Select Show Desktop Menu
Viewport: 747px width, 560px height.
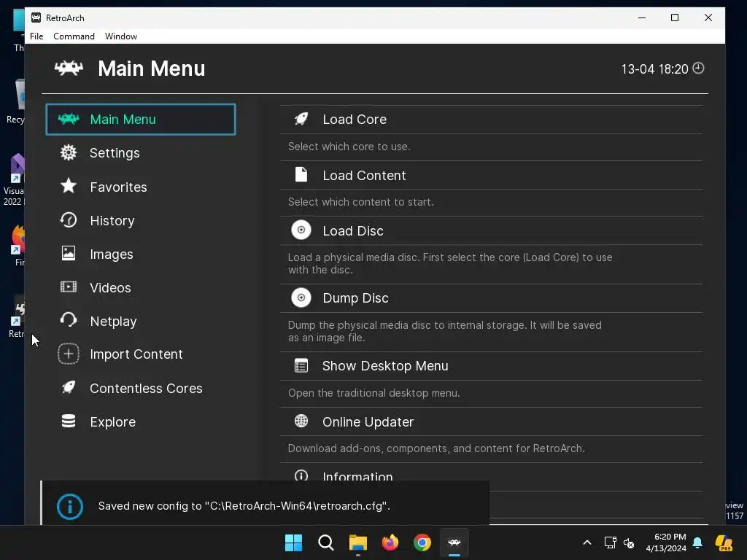[491, 366]
